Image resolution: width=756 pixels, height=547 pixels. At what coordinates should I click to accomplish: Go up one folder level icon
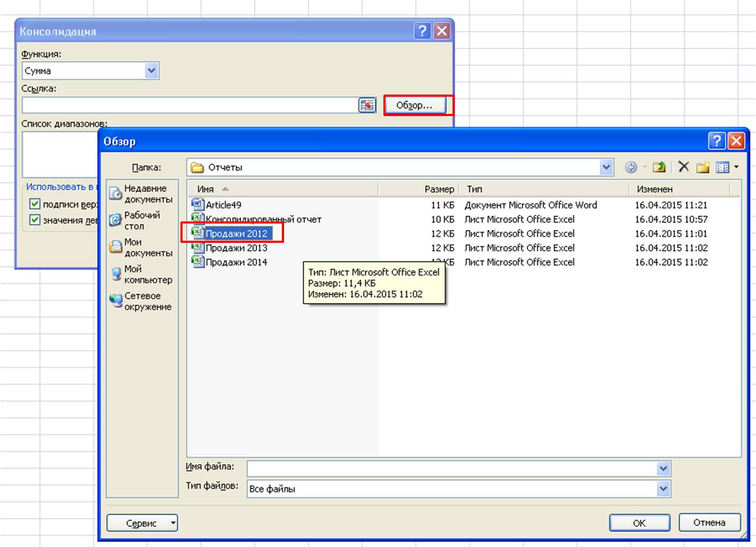659,168
